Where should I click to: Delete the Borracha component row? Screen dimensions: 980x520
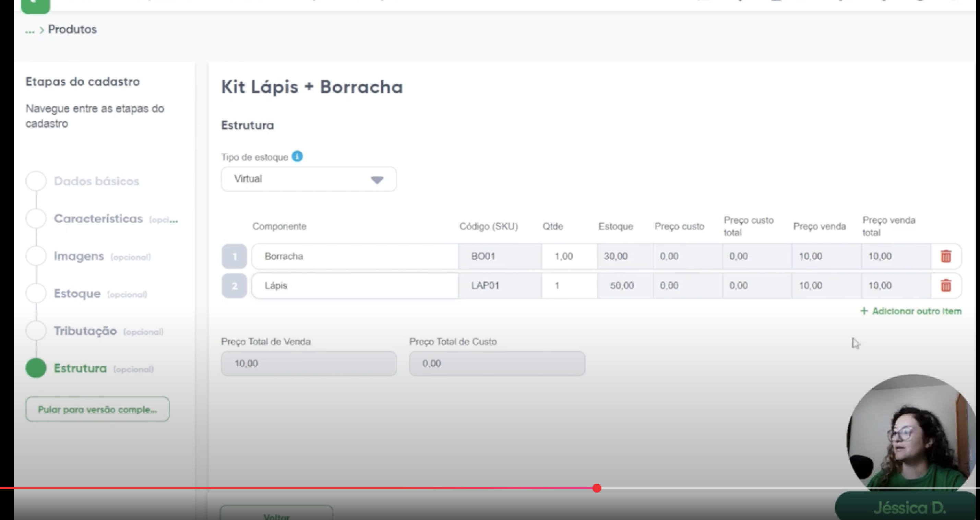[946, 256]
